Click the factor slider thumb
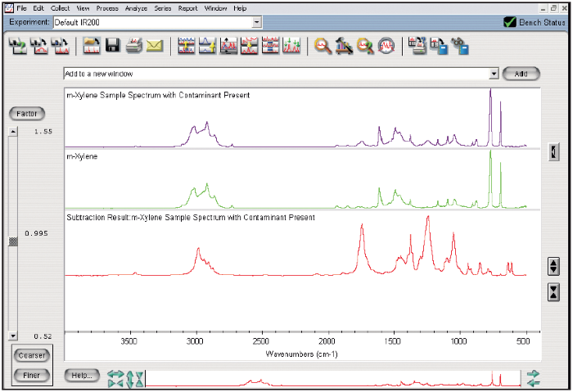 click(x=13, y=241)
